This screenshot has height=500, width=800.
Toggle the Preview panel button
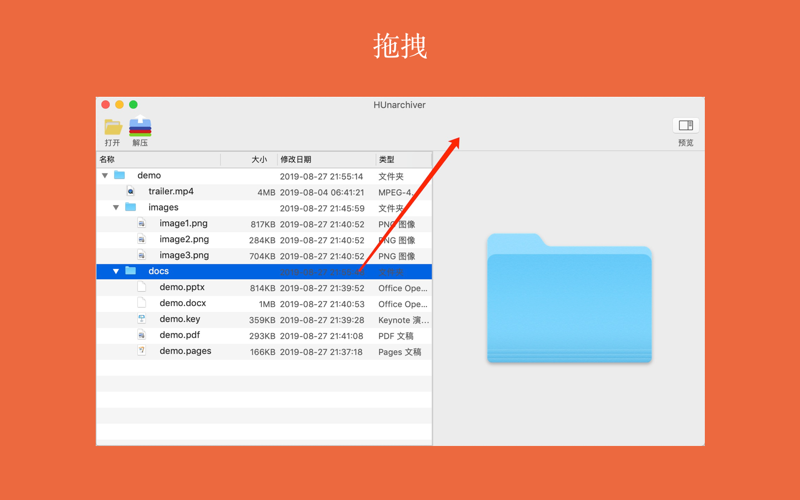(686, 126)
